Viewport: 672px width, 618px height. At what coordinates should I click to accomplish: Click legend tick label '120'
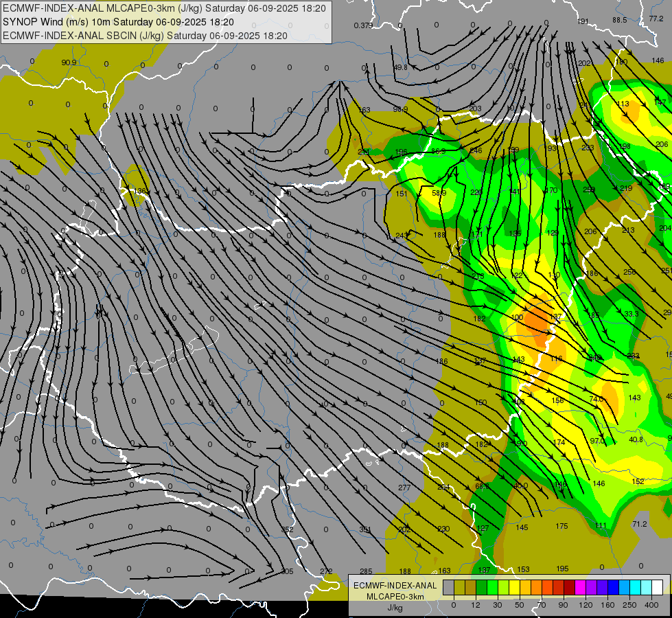(586, 605)
